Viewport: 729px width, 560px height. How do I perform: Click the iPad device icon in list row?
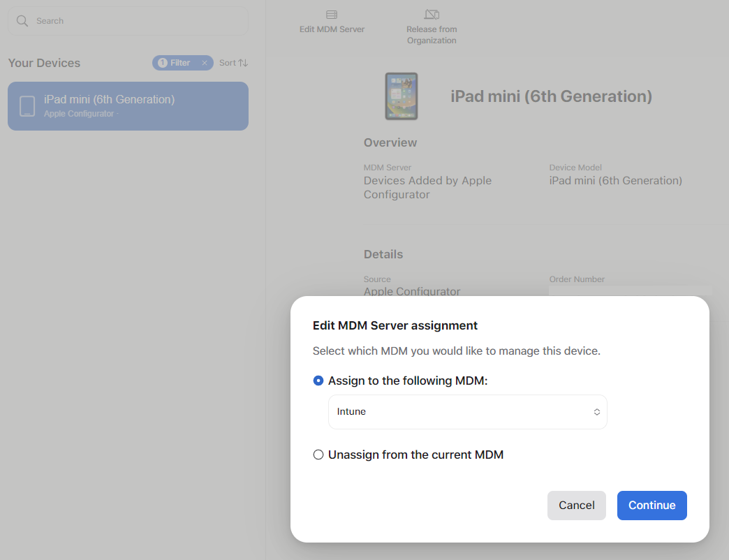pyautogui.click(x=27, y=106)
